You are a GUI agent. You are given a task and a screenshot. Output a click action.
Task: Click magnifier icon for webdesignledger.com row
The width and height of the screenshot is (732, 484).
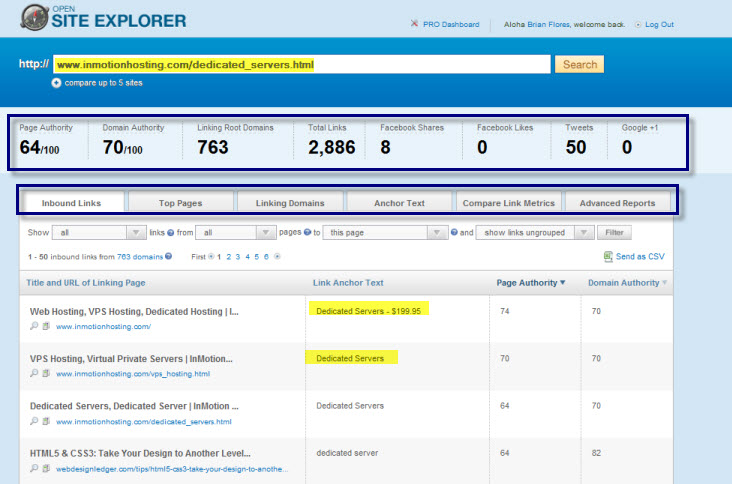34,468
